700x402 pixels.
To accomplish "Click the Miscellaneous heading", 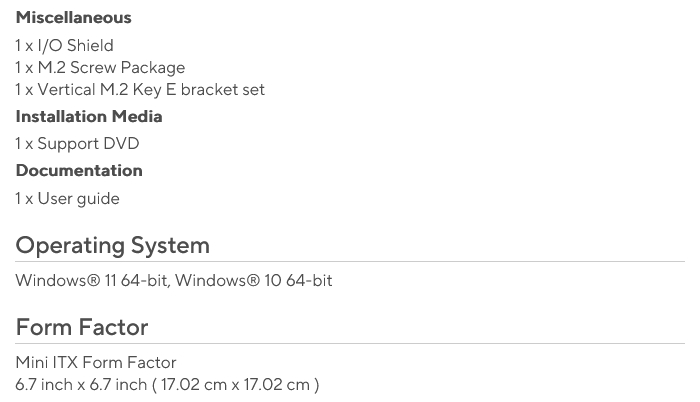I will point(73,18).
